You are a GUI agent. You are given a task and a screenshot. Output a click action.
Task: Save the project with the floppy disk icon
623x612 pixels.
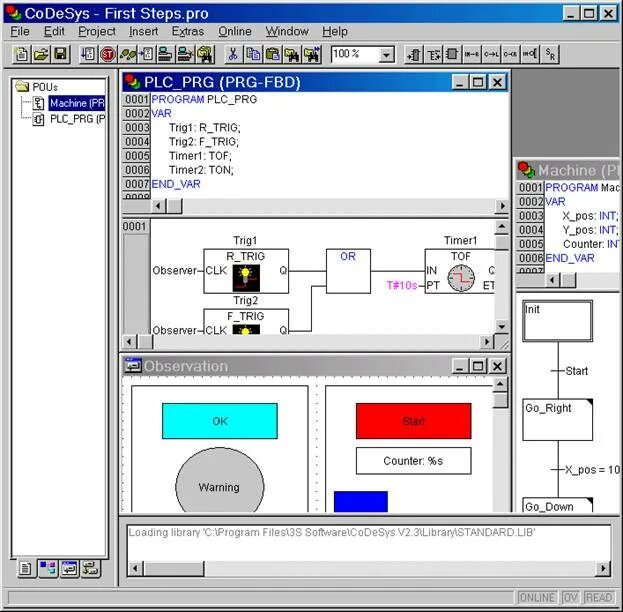tap(60, 54)
